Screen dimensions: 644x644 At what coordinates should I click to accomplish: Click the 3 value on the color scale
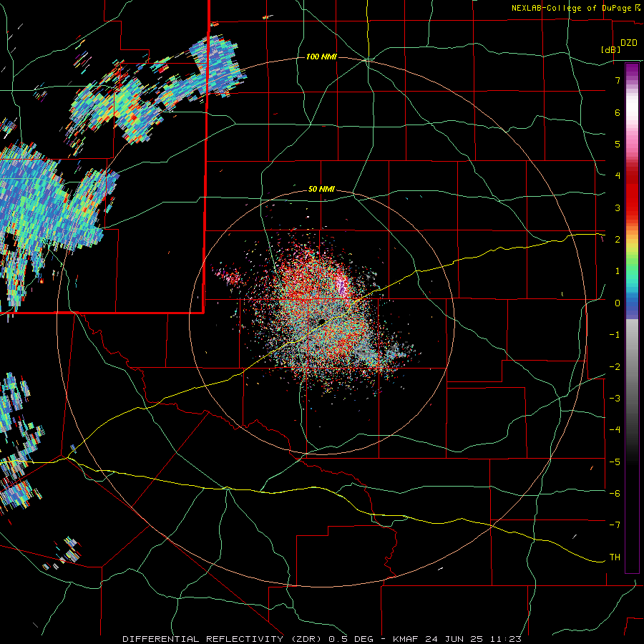(618, 208)
